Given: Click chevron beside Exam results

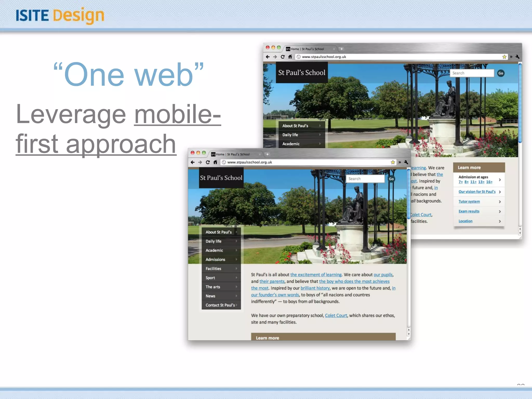Looking at the screenshot, I should 500,212.
